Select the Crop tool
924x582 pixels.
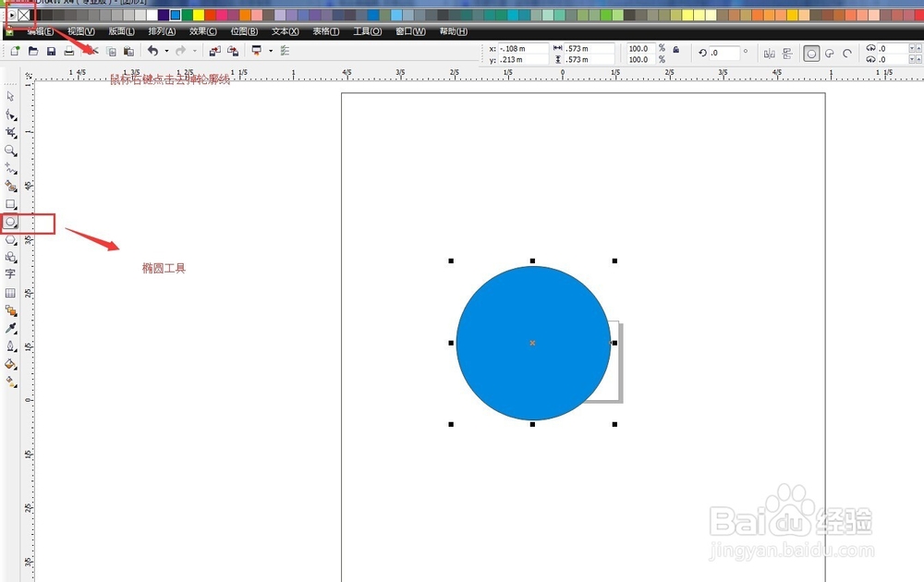(x=10, y=132)
